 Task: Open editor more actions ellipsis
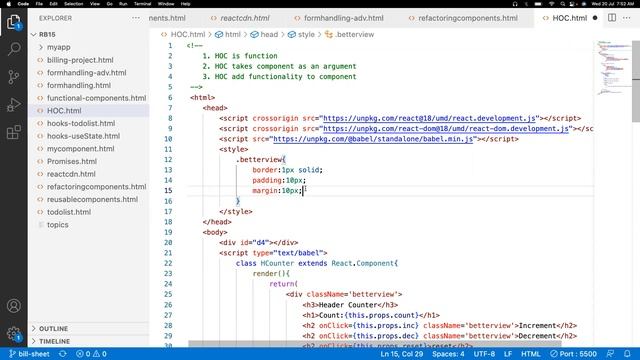point(627,18)
